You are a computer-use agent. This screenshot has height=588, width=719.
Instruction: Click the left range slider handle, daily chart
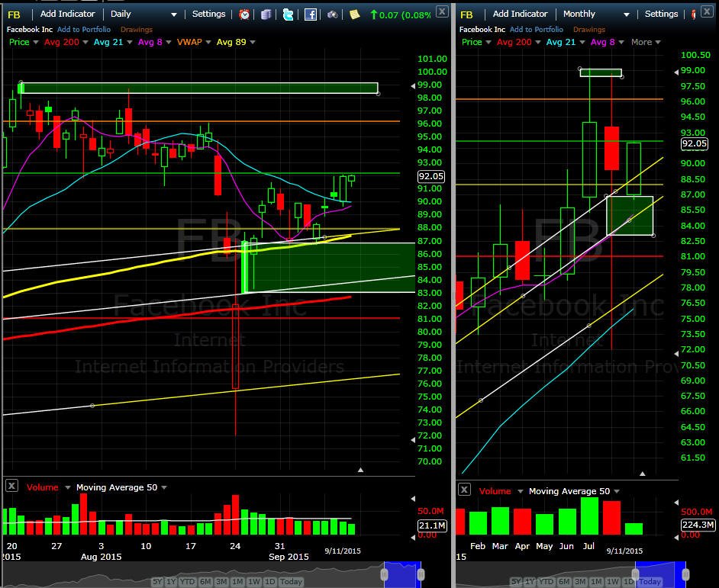pos(384,574)
